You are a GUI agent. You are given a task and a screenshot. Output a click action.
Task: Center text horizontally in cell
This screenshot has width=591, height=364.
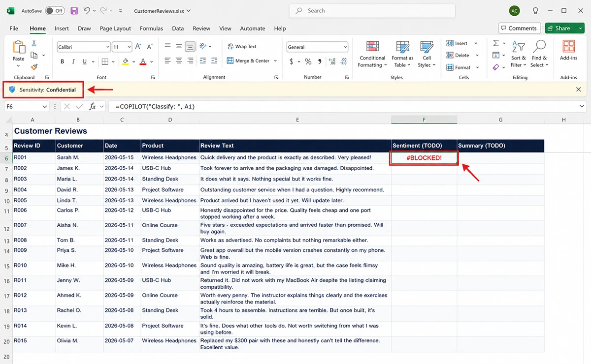[x=178, y=61]
